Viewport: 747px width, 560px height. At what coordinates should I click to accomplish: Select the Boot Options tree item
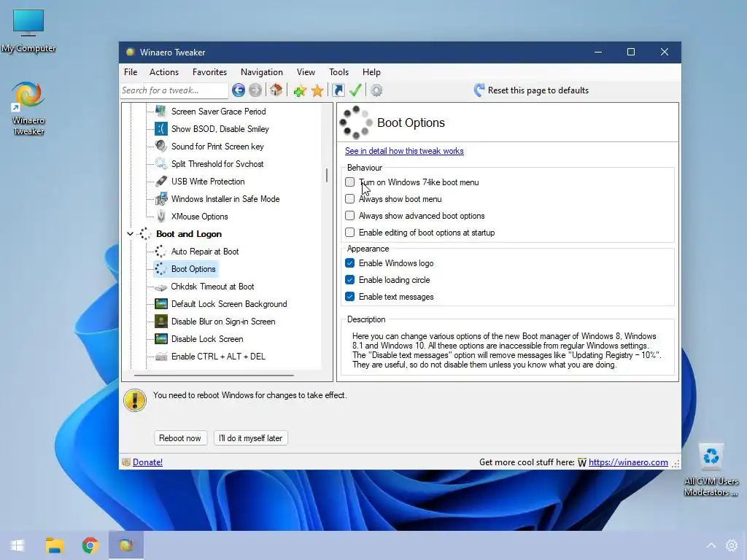click(193, 269)
